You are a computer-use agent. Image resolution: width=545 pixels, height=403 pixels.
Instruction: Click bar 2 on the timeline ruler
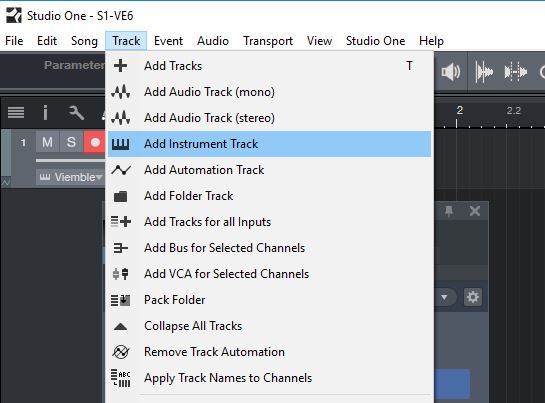coord(459,111)
